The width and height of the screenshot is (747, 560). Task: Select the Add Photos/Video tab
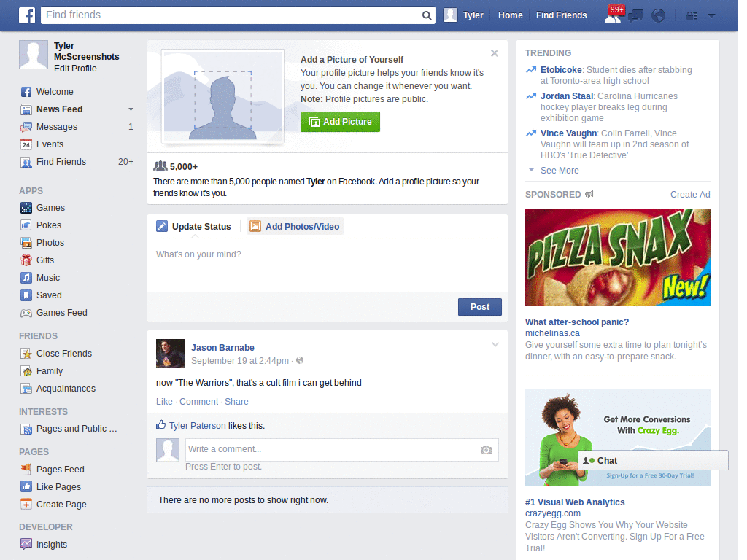(x=295, y=227)
